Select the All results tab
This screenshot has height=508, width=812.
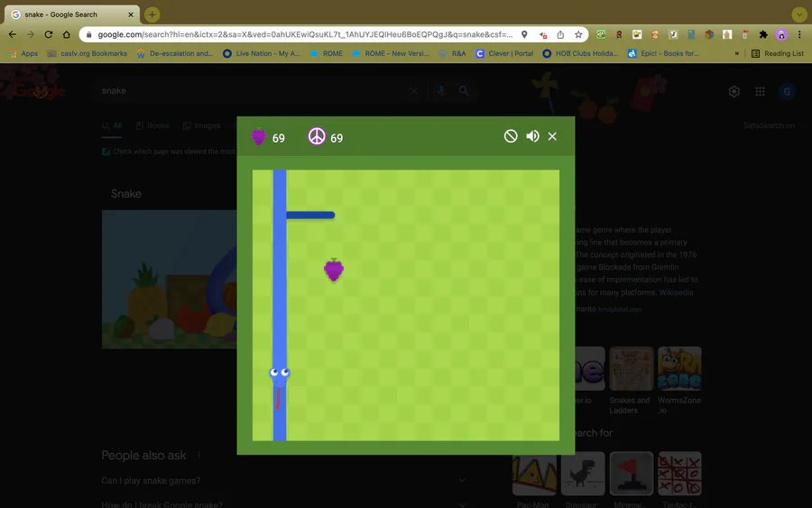tap(112, 125)
